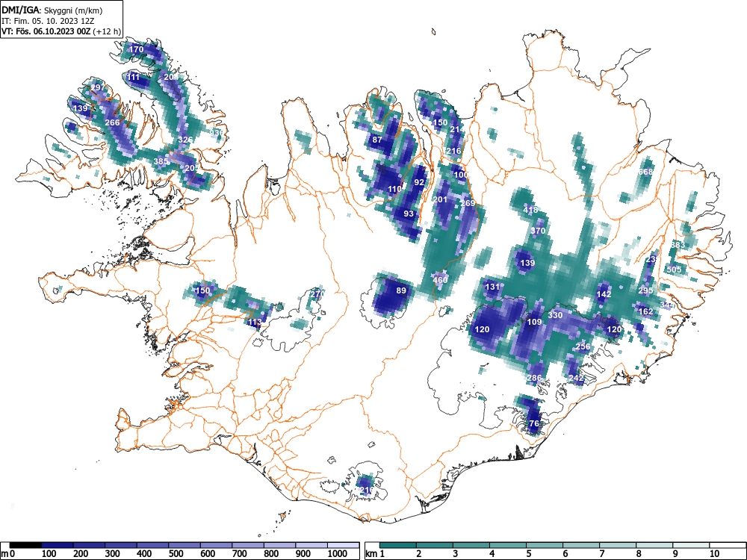Click the map value label 113
Screen dimensions: 747x560
[255, 322]
